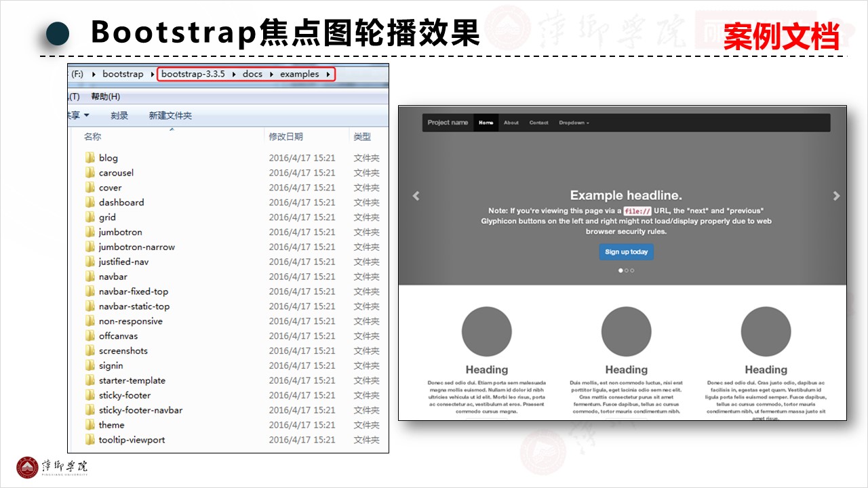Screen dimensions: 868x488
Task: Select the tooltip-viewport folder name text
Action: pyautogui.click(x=132, y=441)
